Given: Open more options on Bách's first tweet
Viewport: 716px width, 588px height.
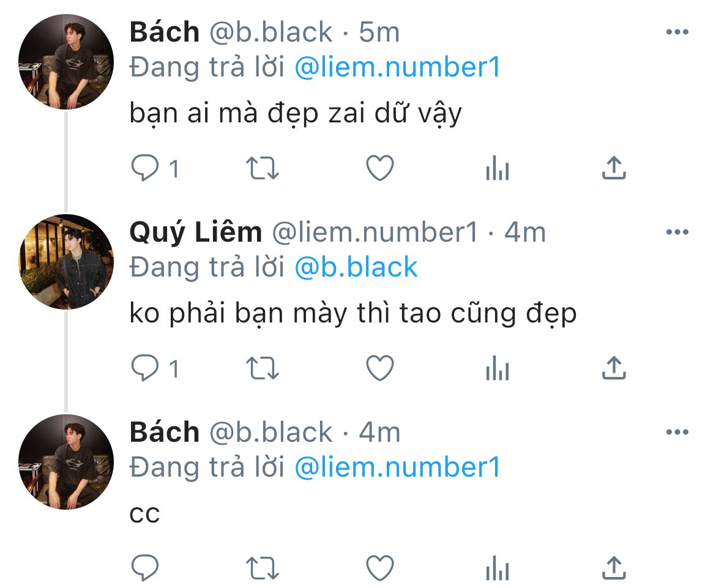Looking at the screenshot, I should pos(677,32).
